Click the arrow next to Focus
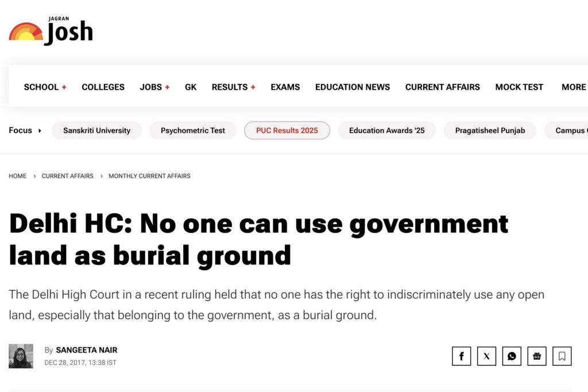This screenshot has height=392, width=588. [x=40, y=130]
